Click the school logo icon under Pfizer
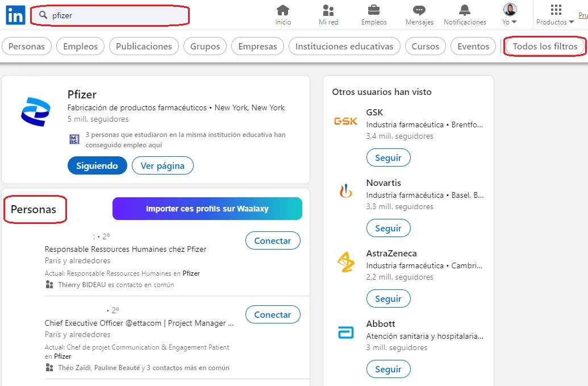Viewport: 588px width, 386px height. point(74,139)
